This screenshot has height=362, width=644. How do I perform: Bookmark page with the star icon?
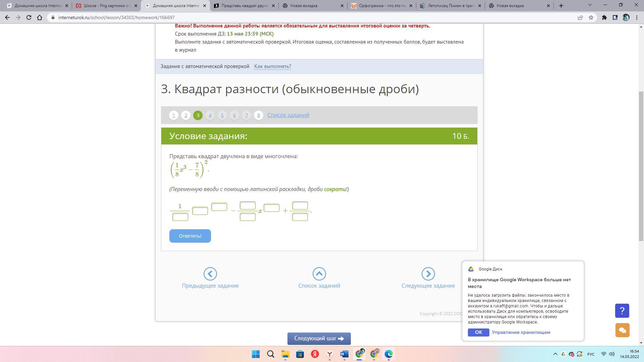[591, 18]
